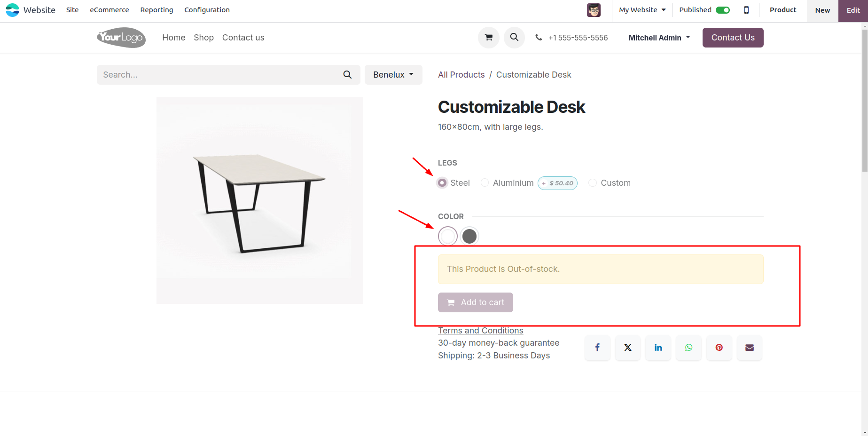868x436 pixels.
Task: Click the header search magnifier icon
Action: [x=514, y=38]
